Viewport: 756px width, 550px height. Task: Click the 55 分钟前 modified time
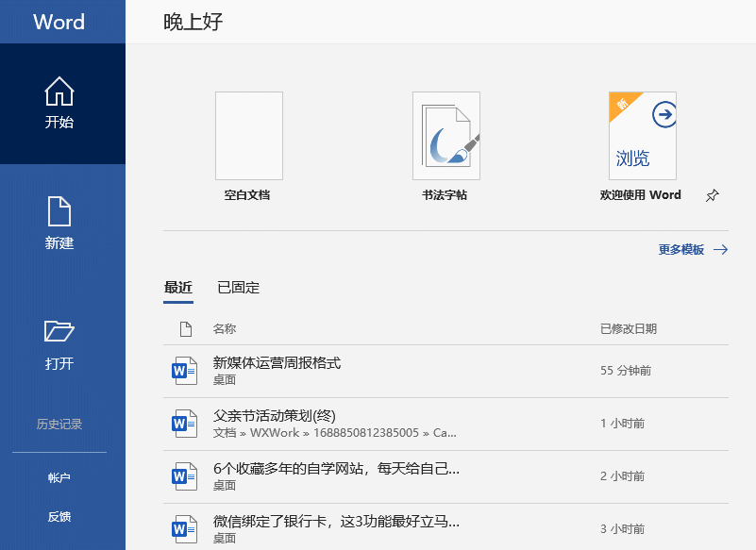coord(626,371)
